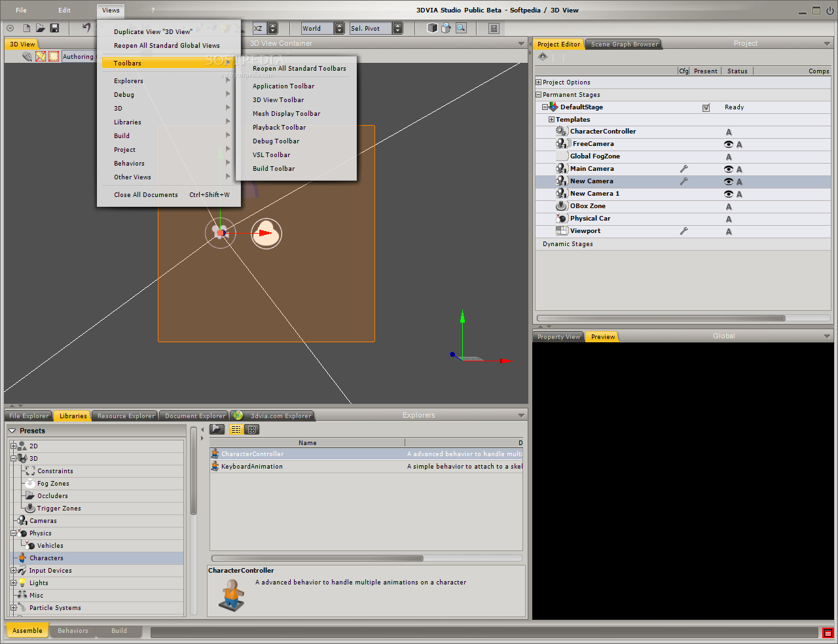Expand the 2D presets node

(x=13, y=446)
